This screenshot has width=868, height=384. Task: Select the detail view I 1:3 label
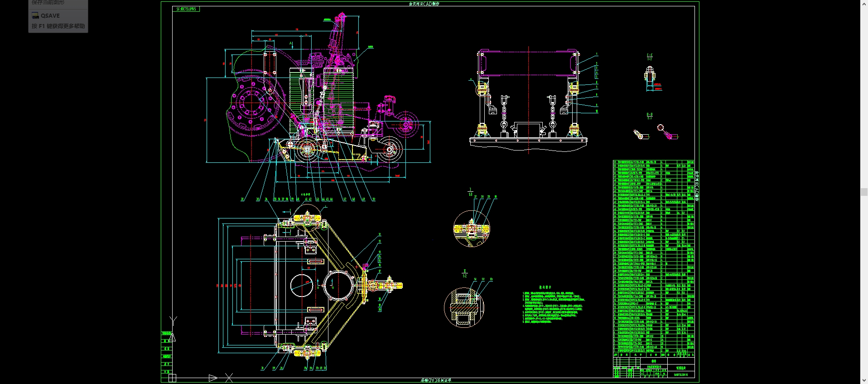470,192
